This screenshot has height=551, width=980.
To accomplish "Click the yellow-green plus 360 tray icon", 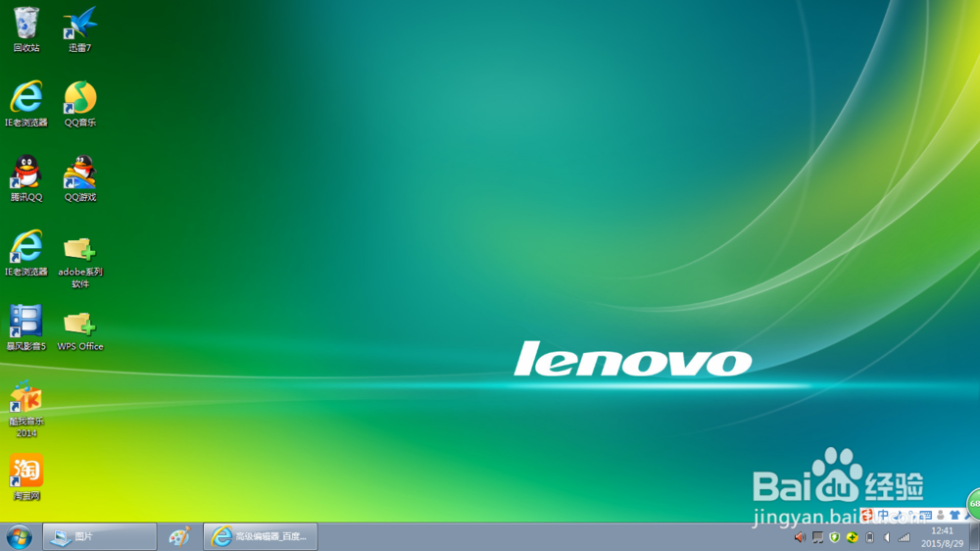I will [852, 537].
